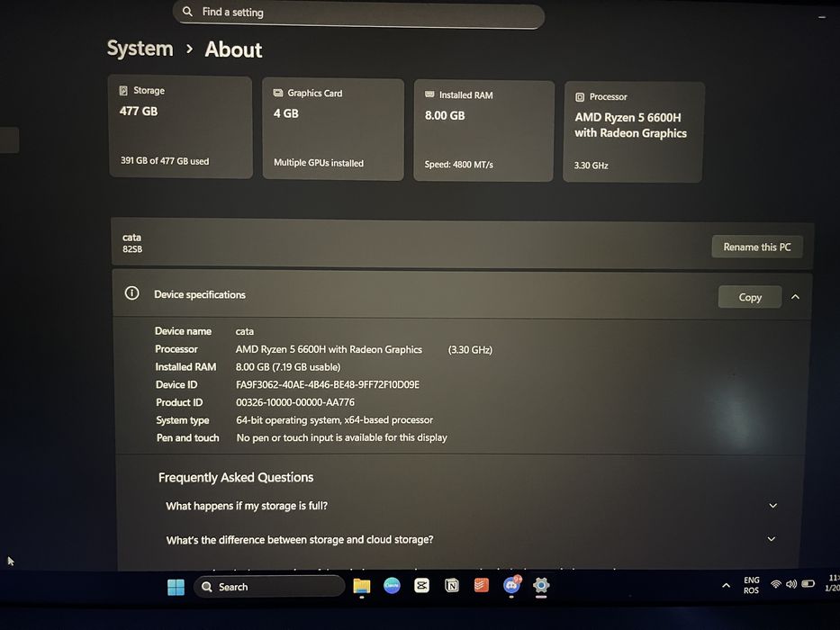
Task: Click the Installed RAM chip icon
Action: 429,94
